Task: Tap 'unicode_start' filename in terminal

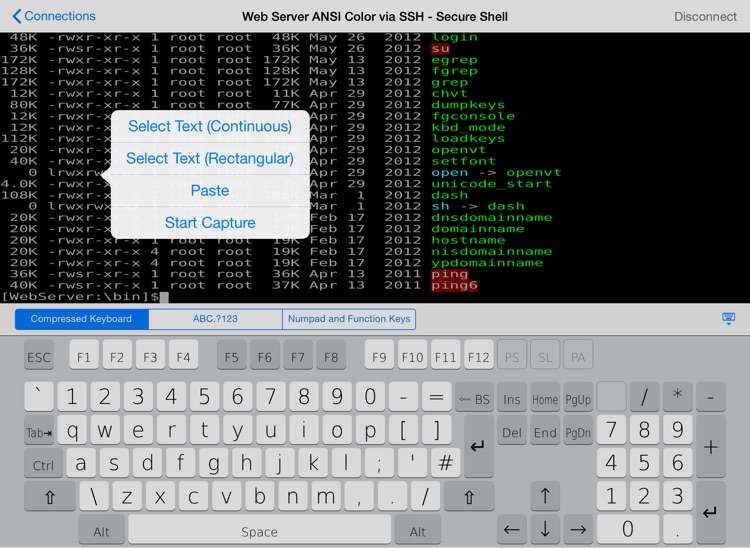Action: [491, 184]
